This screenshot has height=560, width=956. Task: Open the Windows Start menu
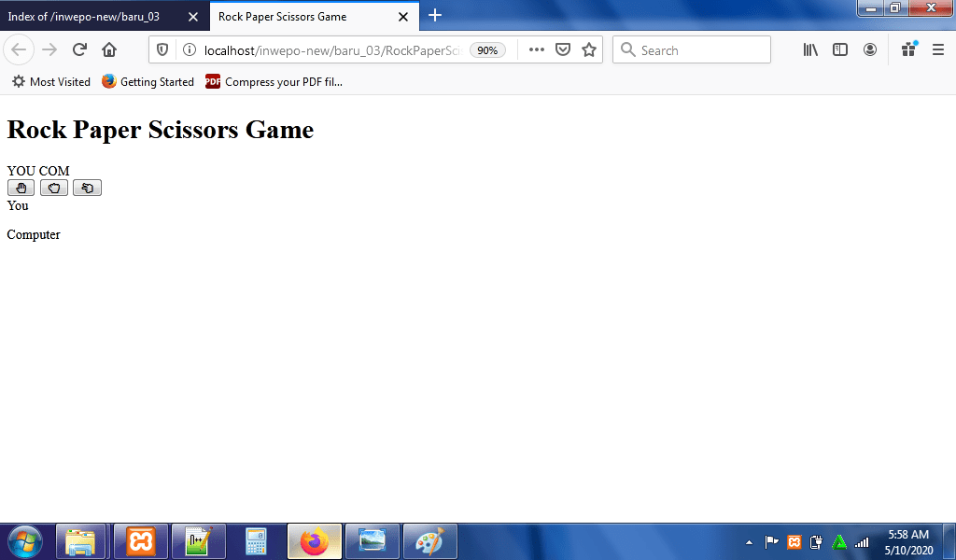25,541
